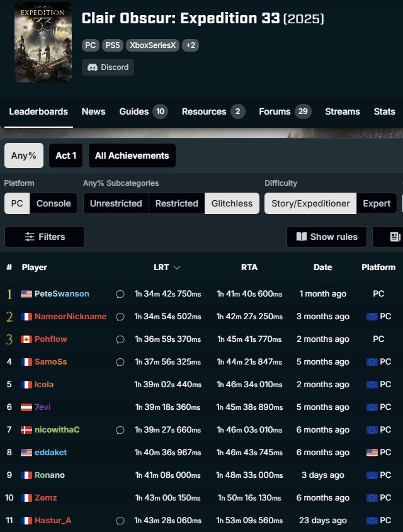Open SamoSs's player profile
403x532 pixels.
pyautogui.click(x=51, y=361)
